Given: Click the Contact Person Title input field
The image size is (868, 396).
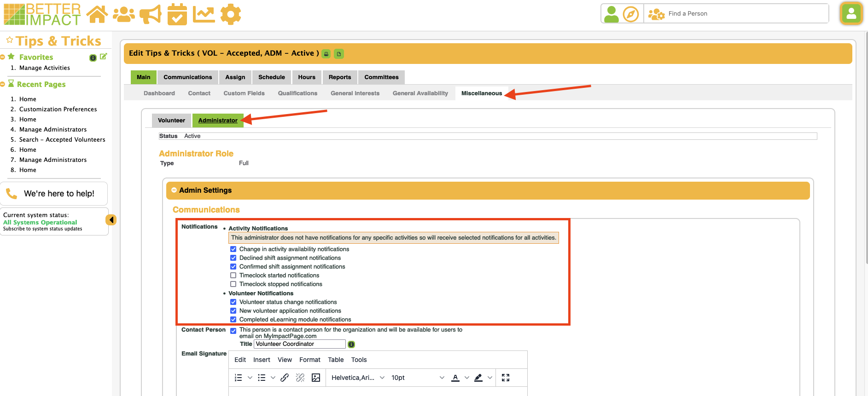Looking at the screenshot, I should 299,344.
